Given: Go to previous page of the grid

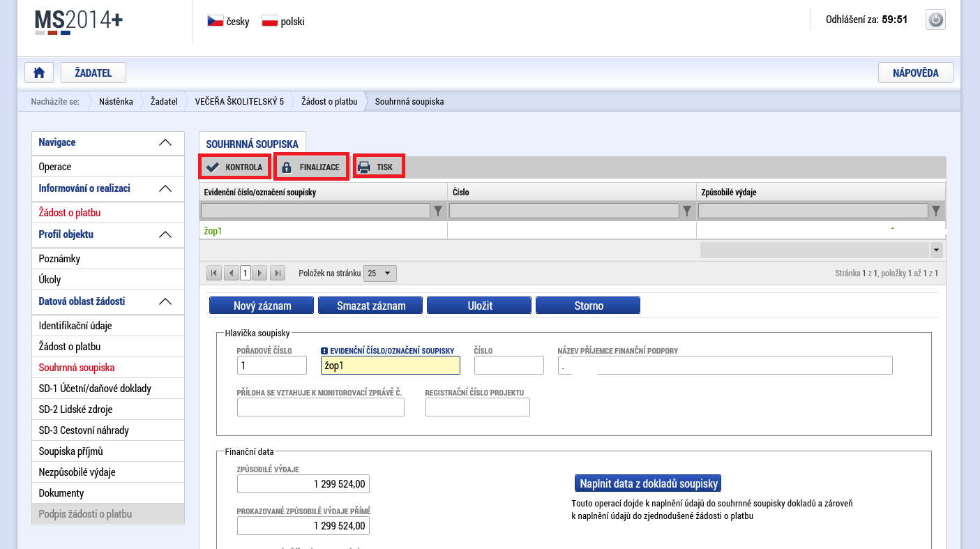Looking at the screenshot, I should click(231, 273).
